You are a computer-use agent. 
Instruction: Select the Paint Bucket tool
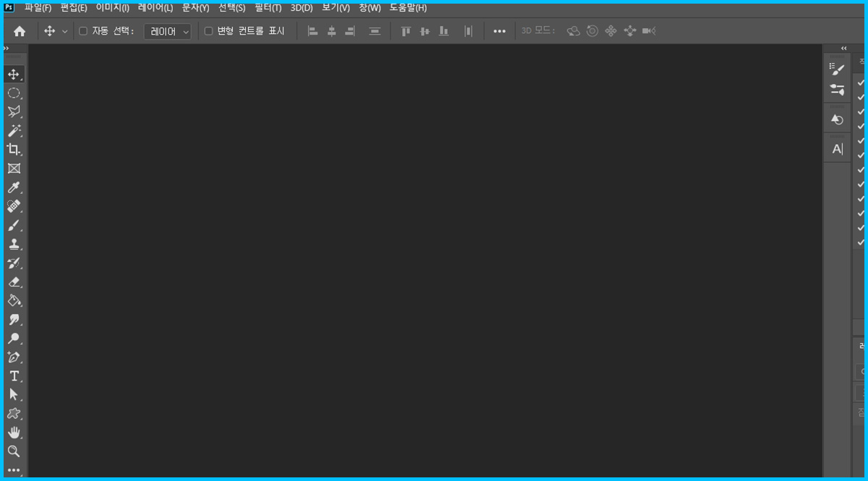click(x=14, y=301)
